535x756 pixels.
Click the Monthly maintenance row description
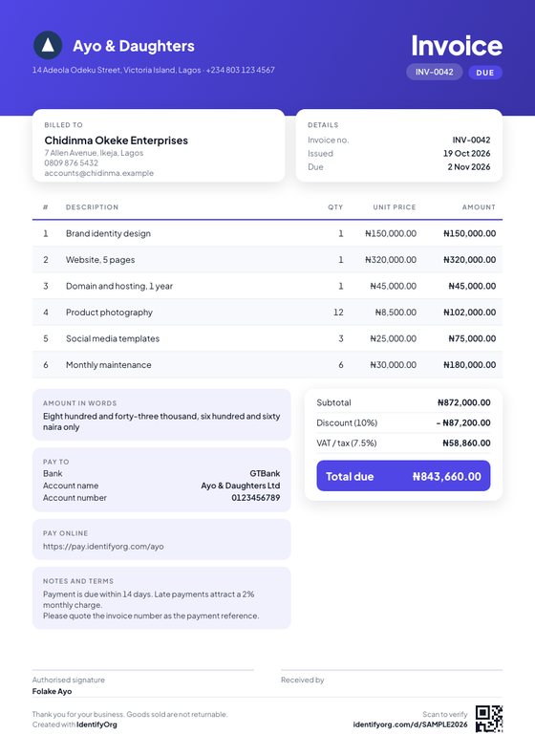click(x=109, y=365)
